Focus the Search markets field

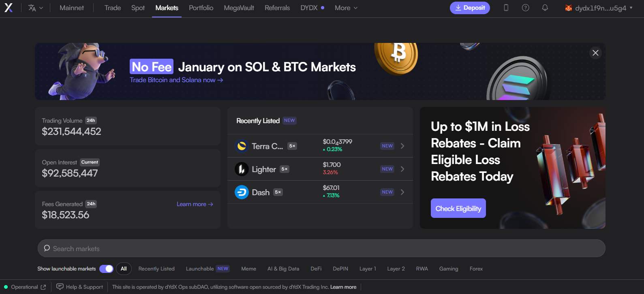(x=321, y=248)
